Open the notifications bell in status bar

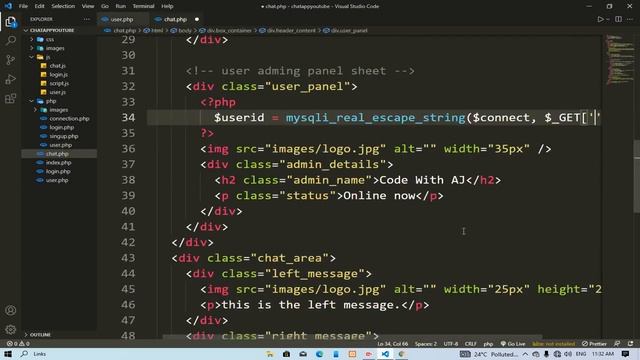coord(631,344)
